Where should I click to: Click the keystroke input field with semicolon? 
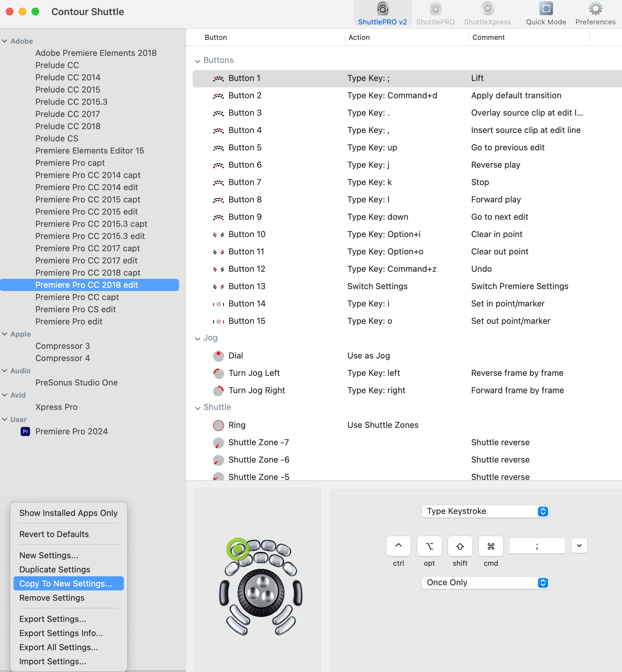pos(537,546)
